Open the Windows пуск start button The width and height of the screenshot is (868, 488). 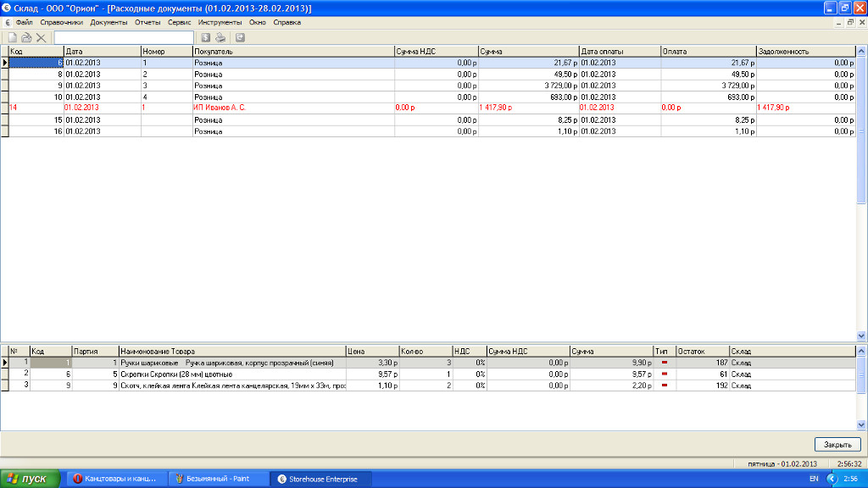31,479
